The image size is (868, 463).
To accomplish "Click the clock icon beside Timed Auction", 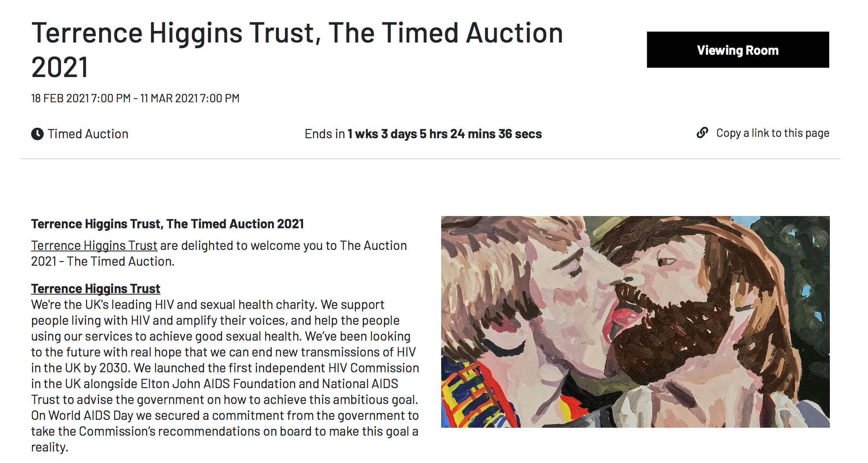I will point(37,134).
